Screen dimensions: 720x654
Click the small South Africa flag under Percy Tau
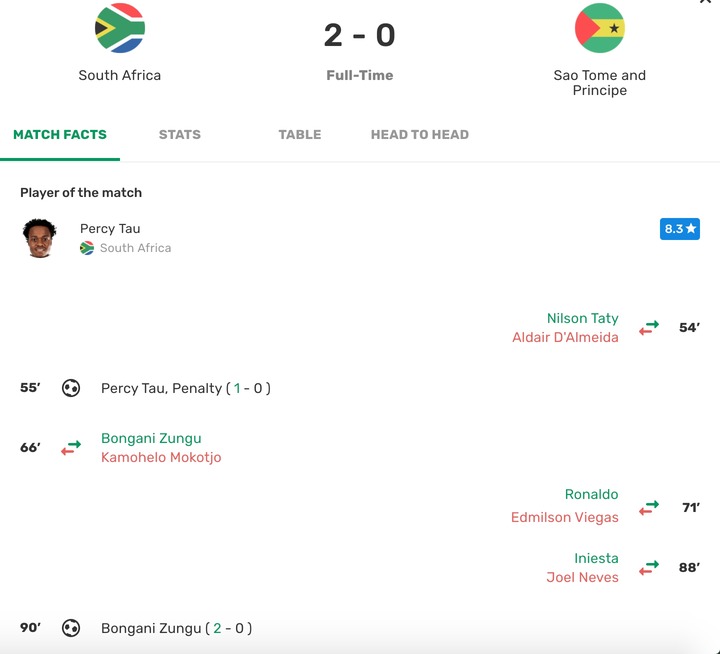click(x=87, y=248)
